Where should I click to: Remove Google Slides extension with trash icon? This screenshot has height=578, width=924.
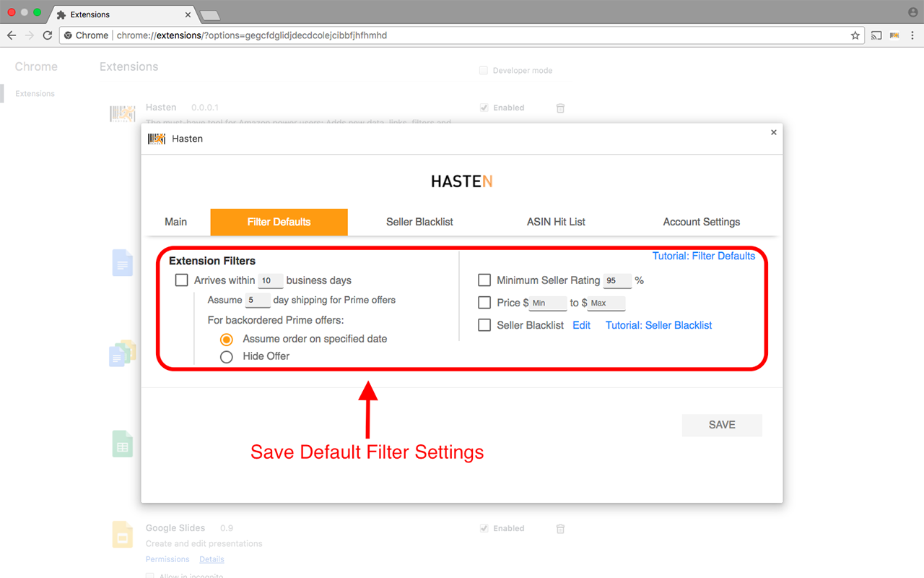click(x=560, y=528)
